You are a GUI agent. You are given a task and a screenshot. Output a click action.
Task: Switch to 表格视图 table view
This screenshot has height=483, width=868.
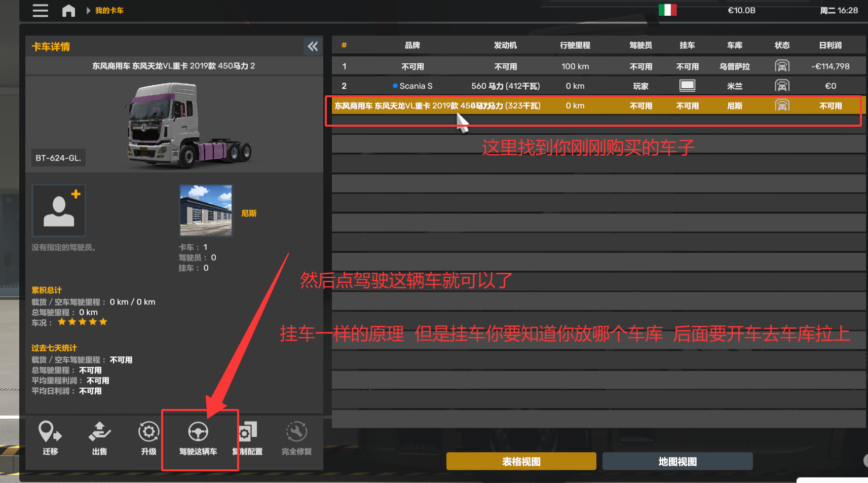coord(521,462)
